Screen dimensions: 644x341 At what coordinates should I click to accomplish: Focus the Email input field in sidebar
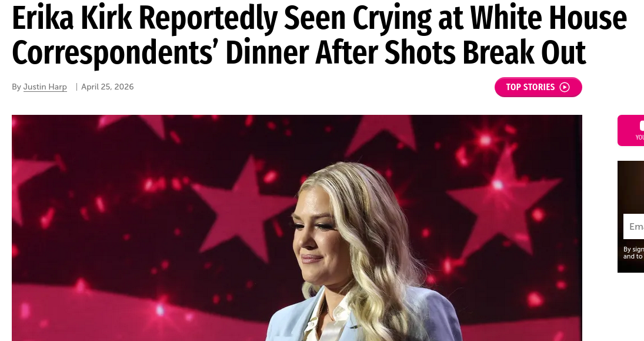tap(634, 226)
